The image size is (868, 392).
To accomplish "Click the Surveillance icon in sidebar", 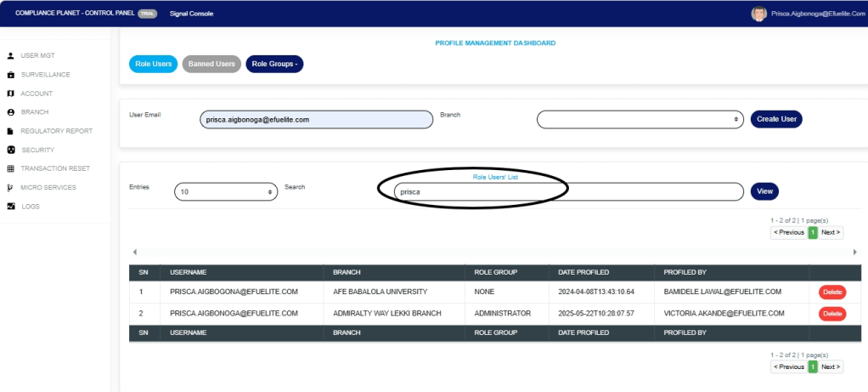I will point(11,75).
